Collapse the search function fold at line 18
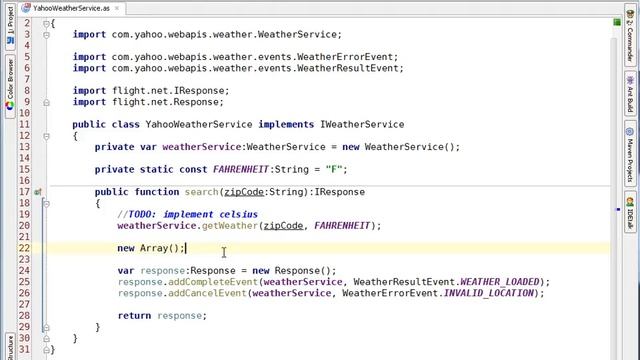The width and height of the screenshot is (640, 360). coord(46,204)
